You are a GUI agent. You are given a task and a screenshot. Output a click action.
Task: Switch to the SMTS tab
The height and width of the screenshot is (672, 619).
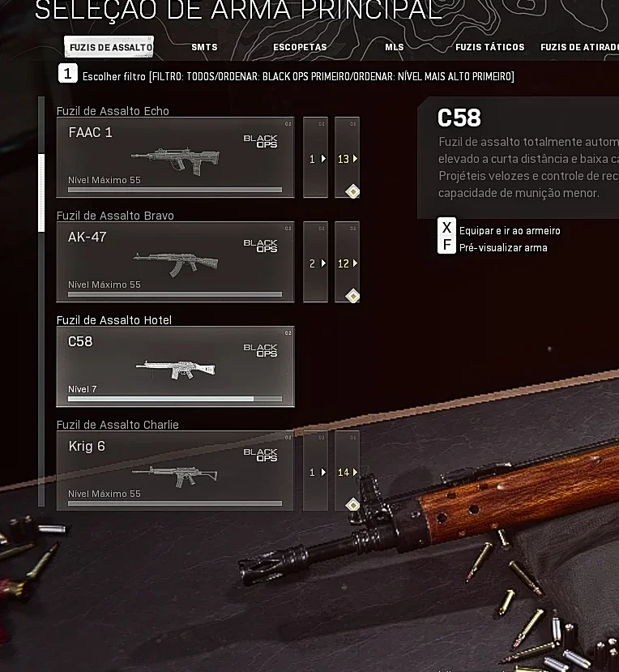click(x=204, y=47)
